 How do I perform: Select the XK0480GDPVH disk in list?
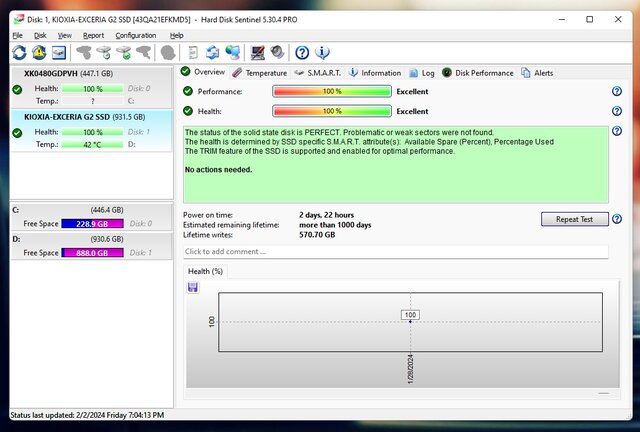56,74
